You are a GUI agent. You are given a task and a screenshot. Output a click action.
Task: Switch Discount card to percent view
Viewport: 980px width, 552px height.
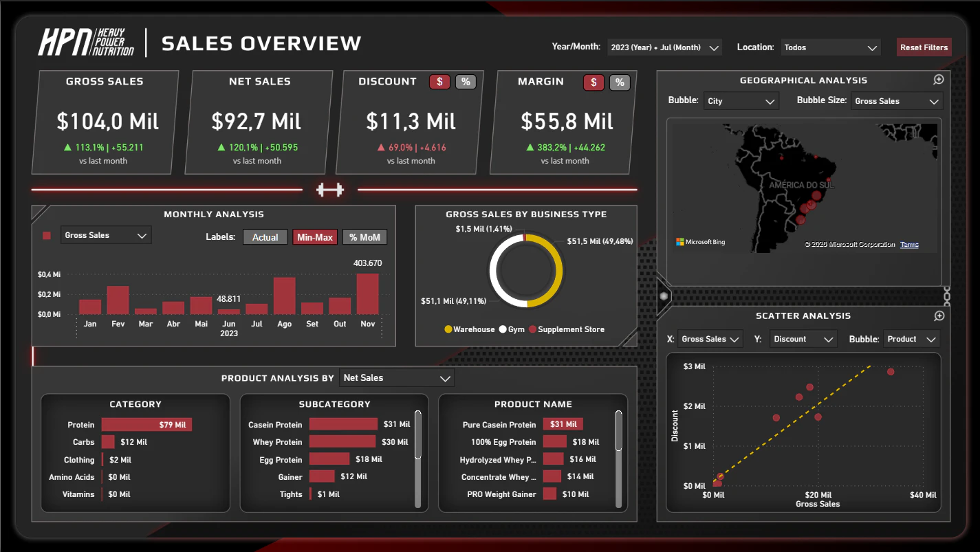466,82
